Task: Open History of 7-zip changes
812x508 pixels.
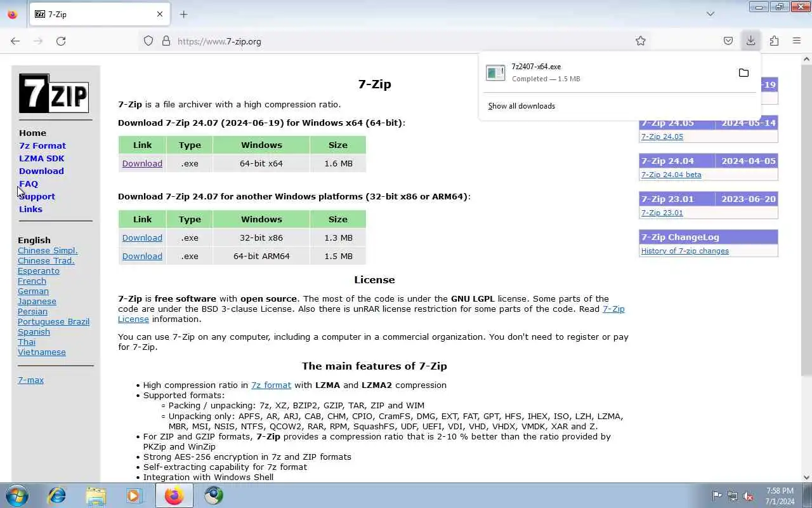Action: pyautogui.click(x=684, y=251)
